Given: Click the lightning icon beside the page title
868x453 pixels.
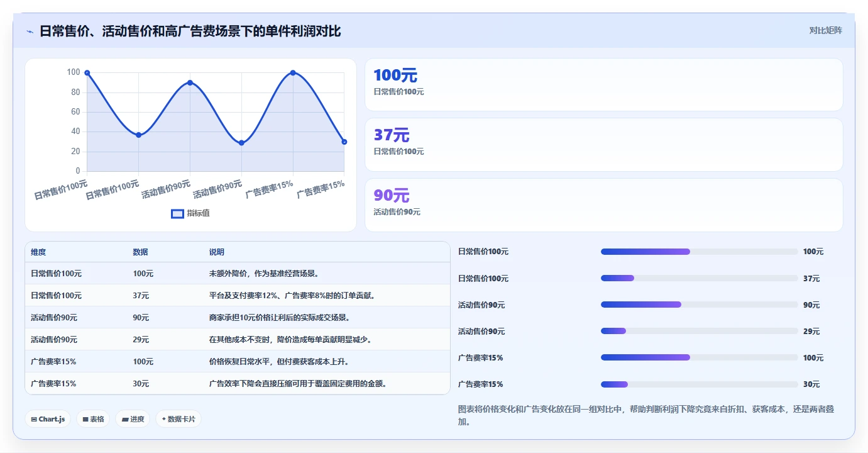Looking at the screenshot, I should (x=30, y=31).
